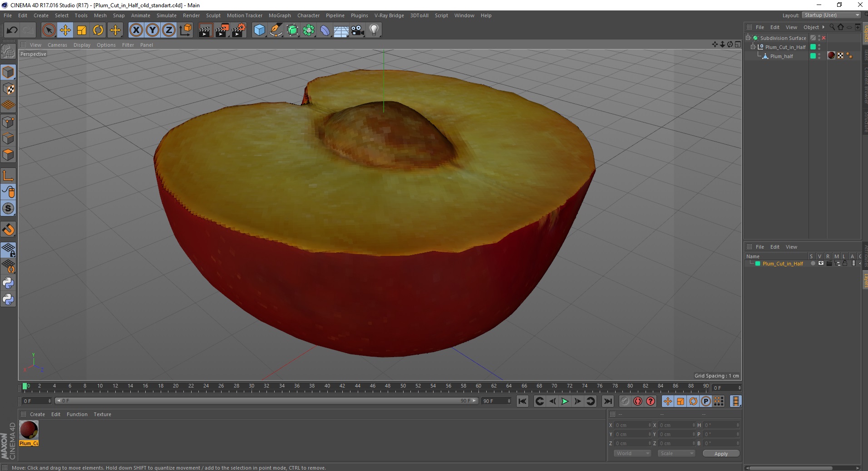The width and height of the screenshot is (868, 471).
Task: Toggle coordinate system icon
Action: 185,30
